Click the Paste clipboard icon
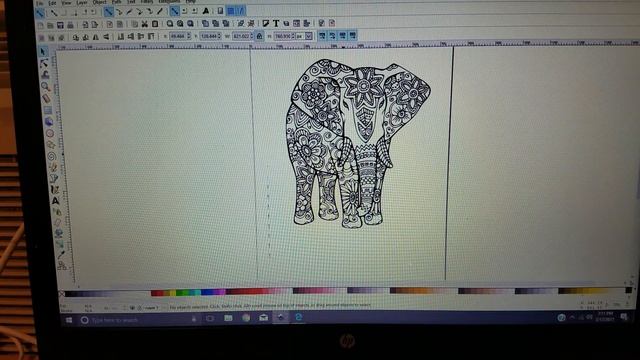Screen dimensions: 640x360 click(x=155, y=24)
